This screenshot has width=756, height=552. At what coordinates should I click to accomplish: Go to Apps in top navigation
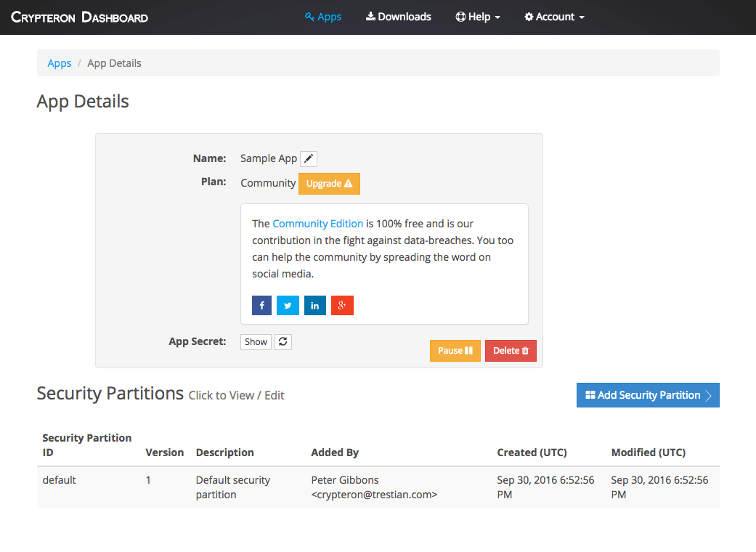tap(323, 17)
